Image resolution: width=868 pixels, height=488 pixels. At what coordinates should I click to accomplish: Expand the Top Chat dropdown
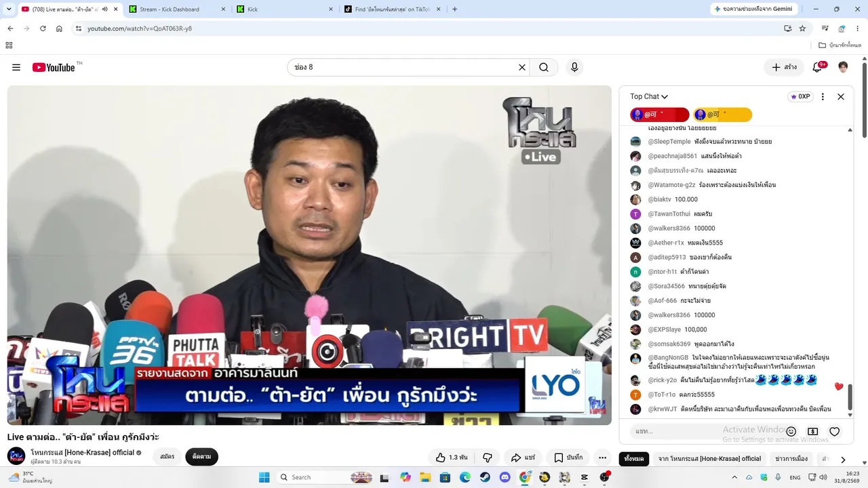(649, 97)
